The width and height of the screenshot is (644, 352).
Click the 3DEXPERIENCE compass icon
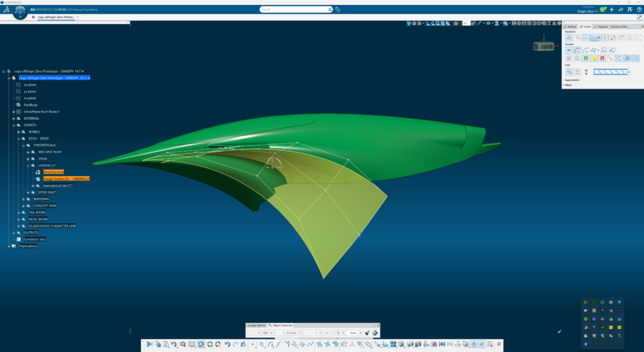19,13
